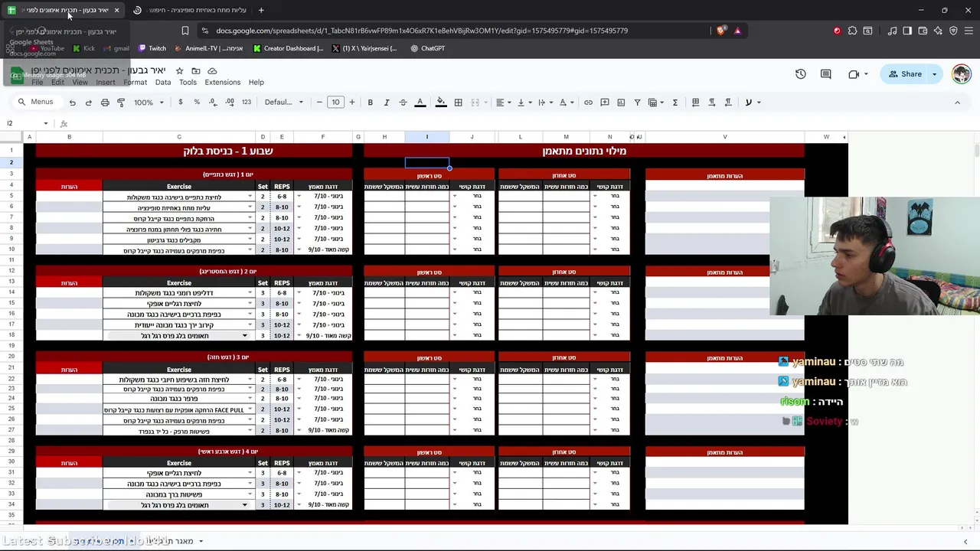980x551 pixels.
Task: Open the functions sigma menu
Action: click(x=675, y=103)
